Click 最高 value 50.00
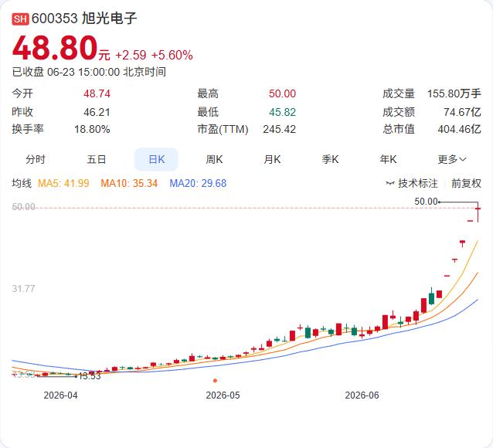 (x=282, y=93)
